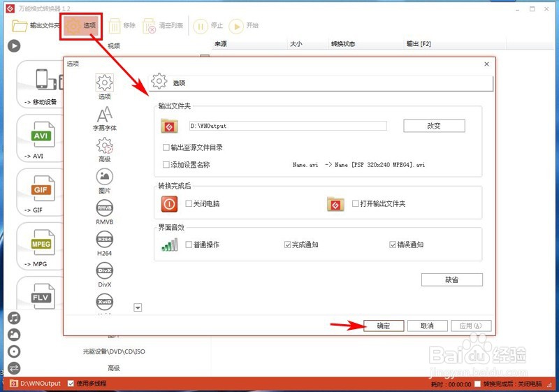Open the 输出文件夹 toolbar button

pos(35,26)
